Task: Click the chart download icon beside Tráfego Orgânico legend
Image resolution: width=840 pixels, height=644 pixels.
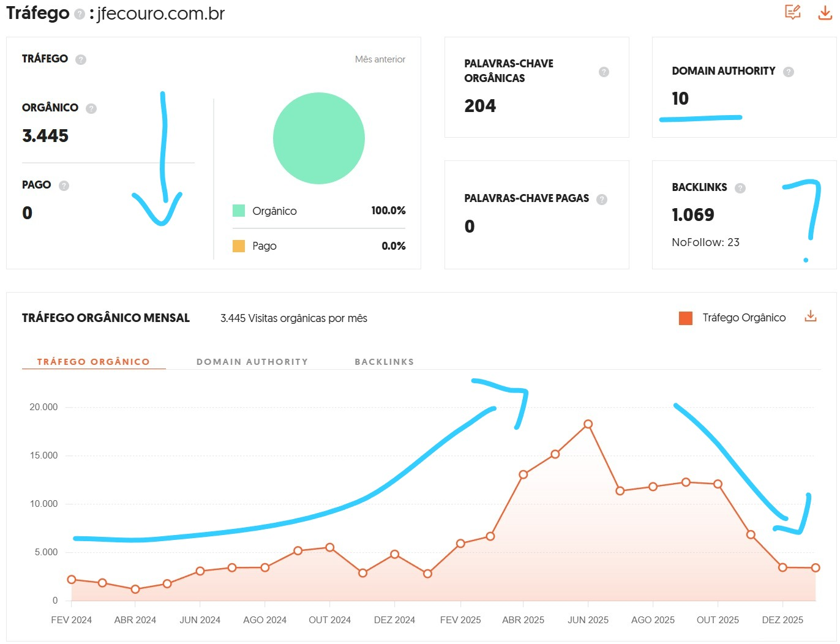Action: click(x=810, y=316)
